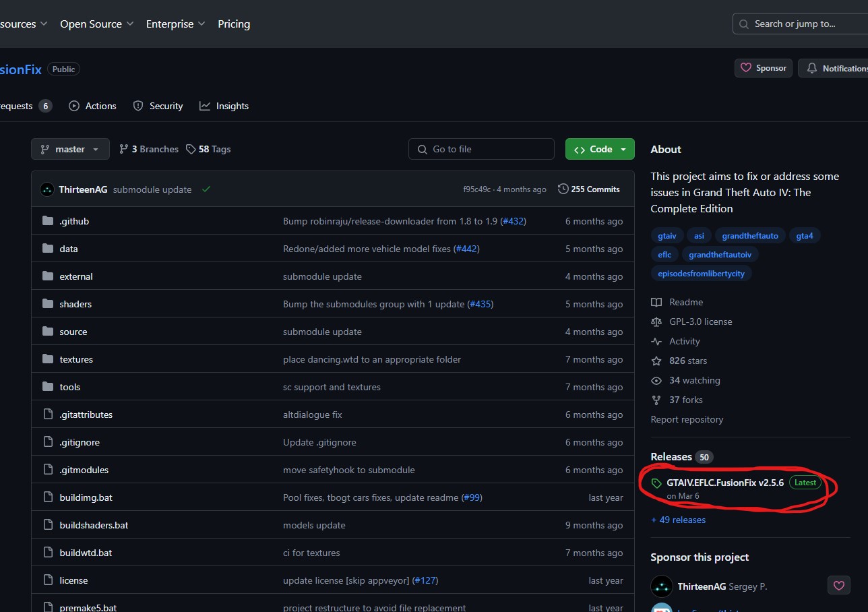This screenshot has width=868, height=612.
Task: Click the stars icon in About
Action: (x=656, y=361)
